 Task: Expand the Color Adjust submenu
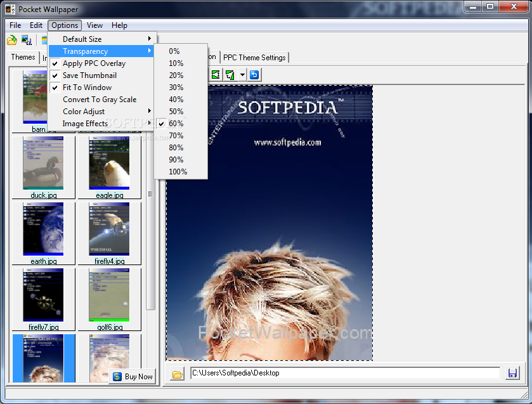click(101, 112)
